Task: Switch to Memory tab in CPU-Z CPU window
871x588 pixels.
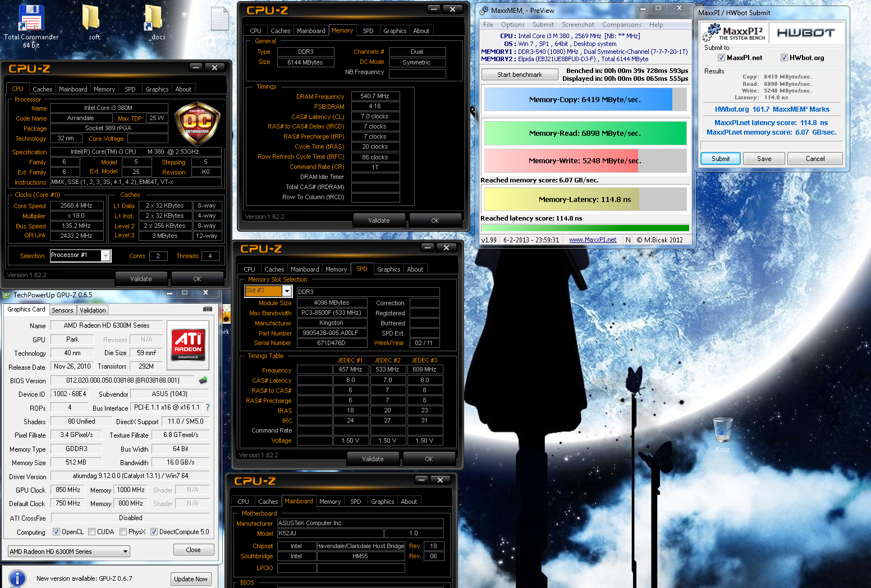Action: coord(104,89)
